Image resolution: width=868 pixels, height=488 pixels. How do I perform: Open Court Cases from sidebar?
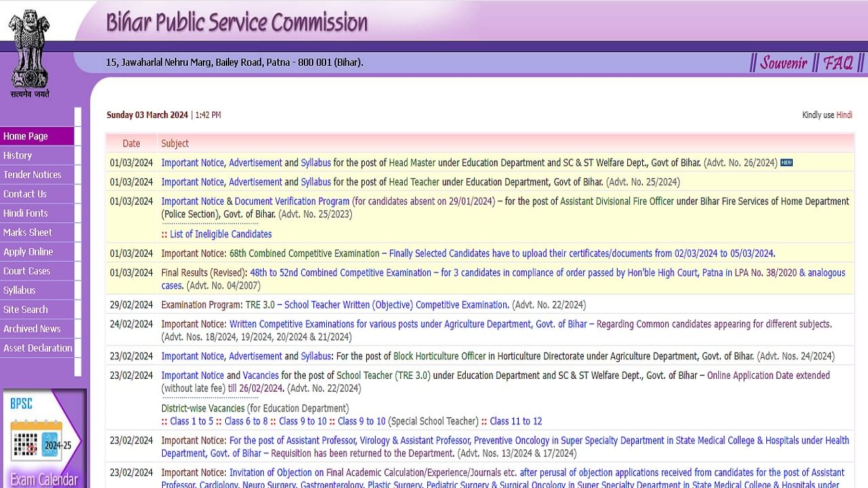tap(26, 271)
